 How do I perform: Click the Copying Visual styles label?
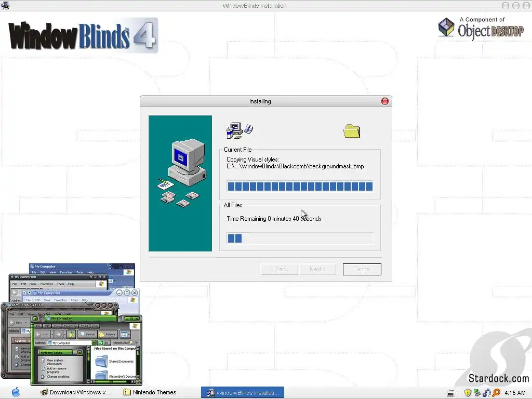[253, 159]
